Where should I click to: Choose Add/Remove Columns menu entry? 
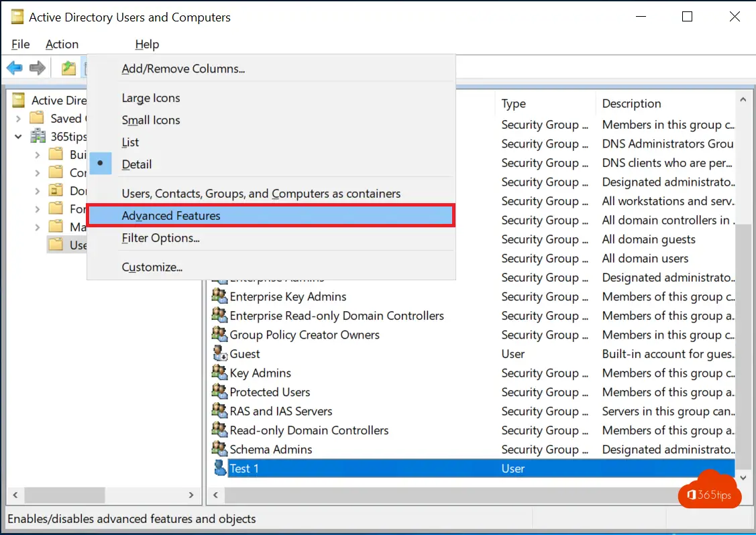183,69
